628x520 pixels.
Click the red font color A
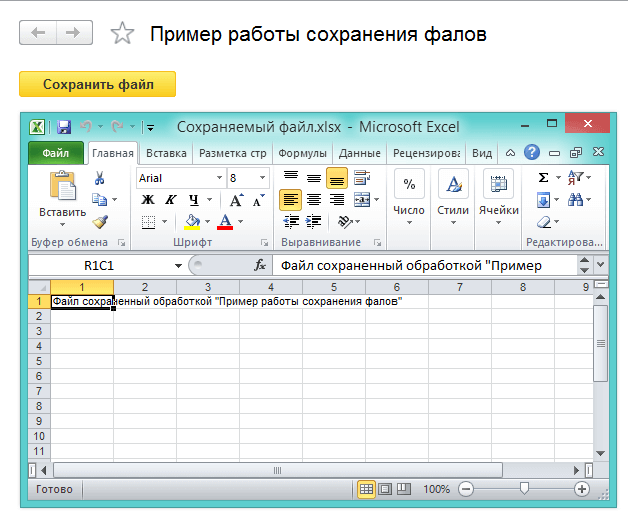coord(225,221)
